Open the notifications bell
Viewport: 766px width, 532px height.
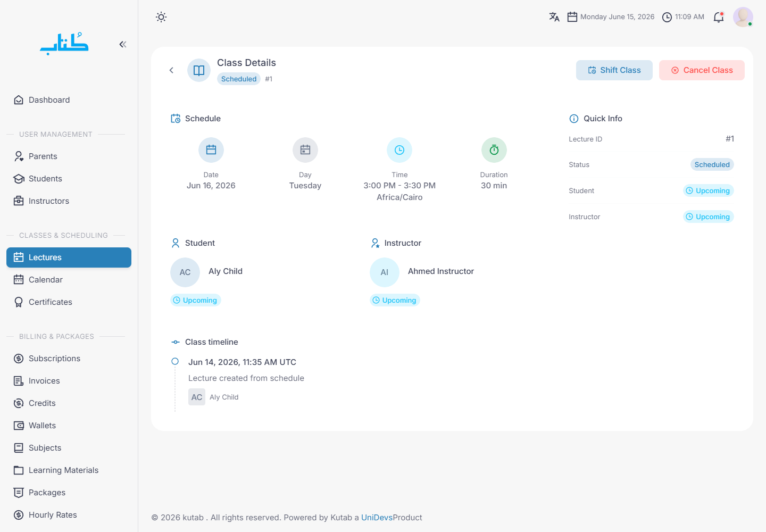tap(719, 17)
